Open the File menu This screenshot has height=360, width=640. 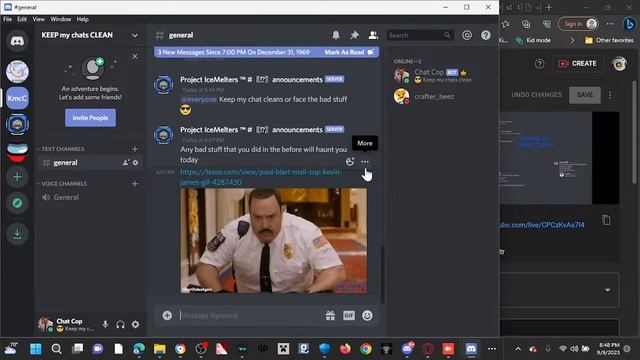pyautogui.click(x=7, y=19)
